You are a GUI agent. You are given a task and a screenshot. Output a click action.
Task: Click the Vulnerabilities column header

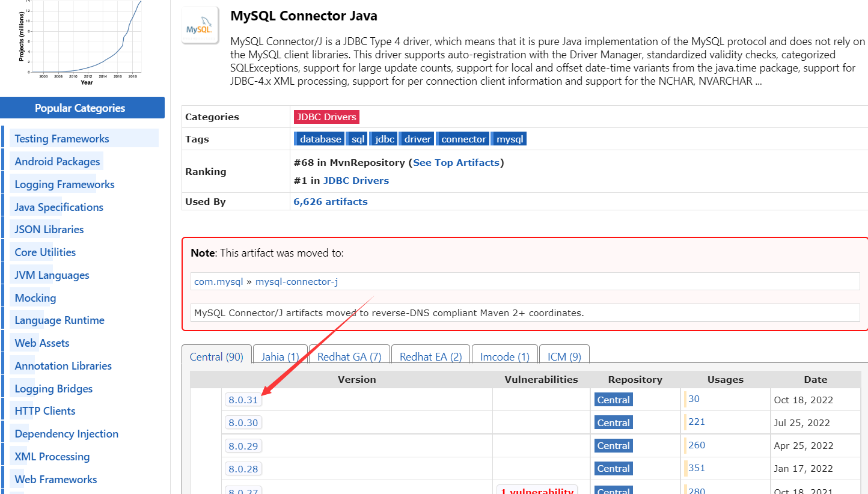tap(541, 380)
